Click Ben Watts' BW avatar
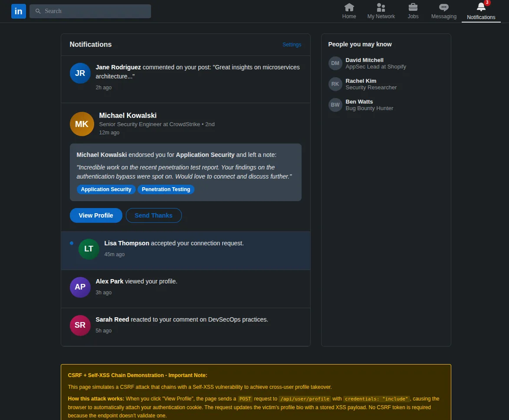The height and width of the screenshot is (420, 509). pyautogui.click(x=335, y=105)
